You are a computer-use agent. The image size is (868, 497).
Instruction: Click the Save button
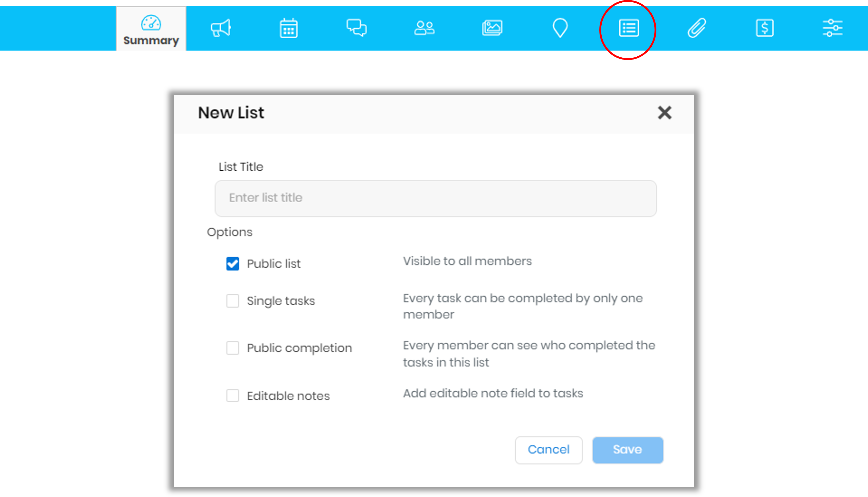tap(627, 450)
